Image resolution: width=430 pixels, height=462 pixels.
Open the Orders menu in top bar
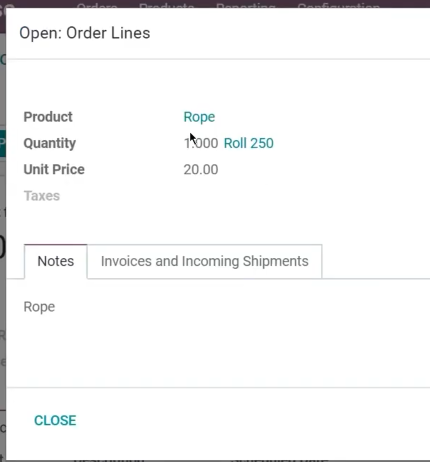(x=97, y=5)
